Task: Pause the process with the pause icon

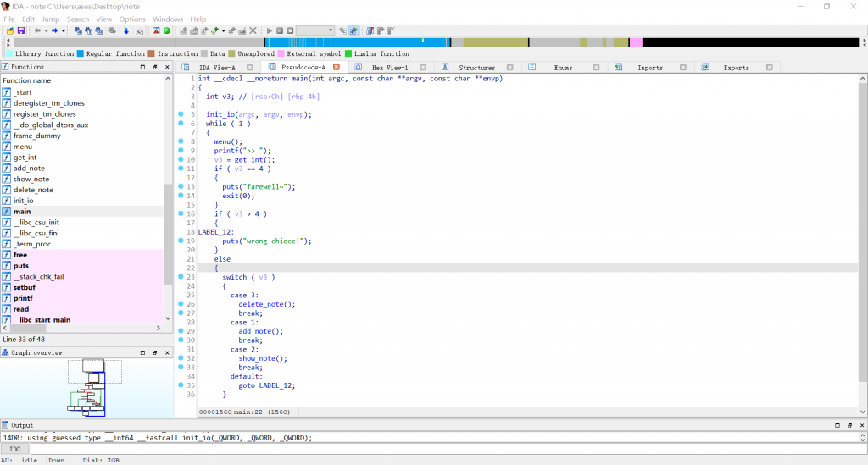Action: click(280, 31)
